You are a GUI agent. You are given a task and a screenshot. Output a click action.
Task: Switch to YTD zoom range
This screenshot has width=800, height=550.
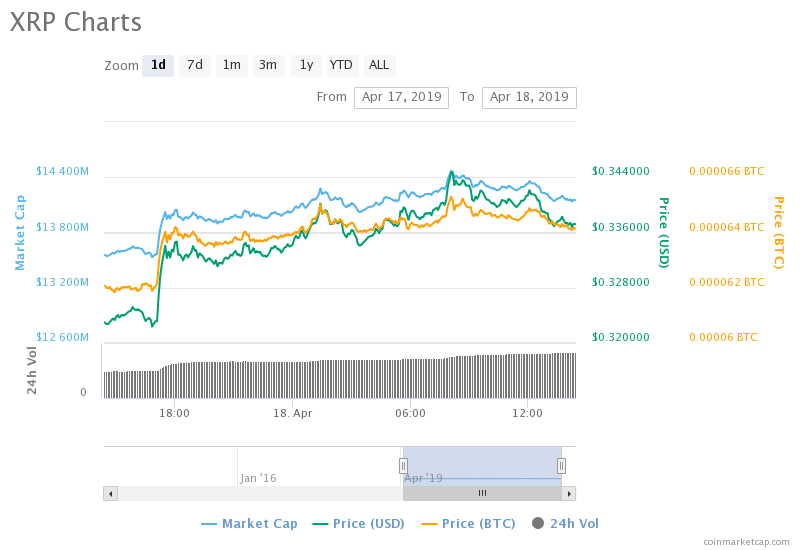(341, 66)
